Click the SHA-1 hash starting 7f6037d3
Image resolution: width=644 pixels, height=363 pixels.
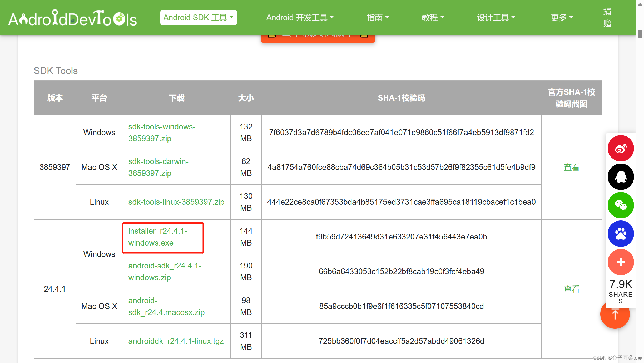401,133
